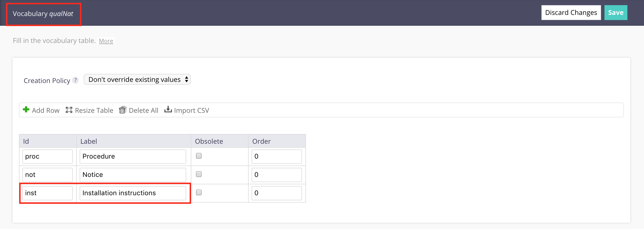Click the Order column header

coord(277,141)
